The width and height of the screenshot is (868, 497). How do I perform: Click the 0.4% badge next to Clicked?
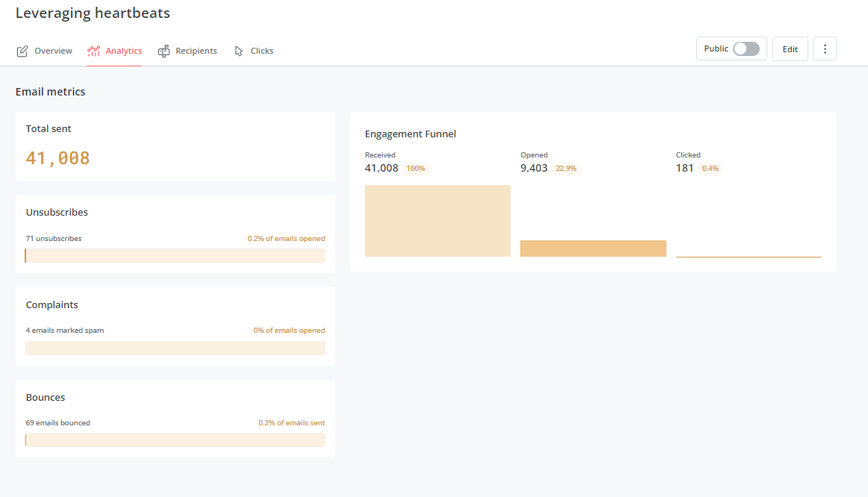coord(710,168)
